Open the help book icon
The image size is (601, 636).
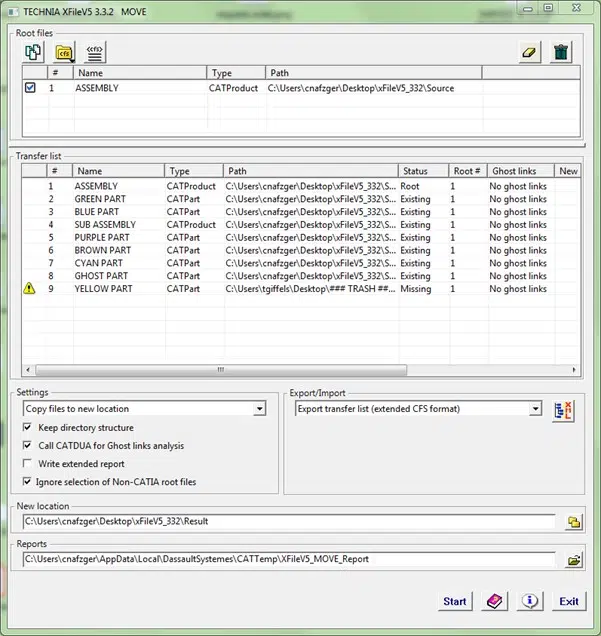[x=494, y=601]
